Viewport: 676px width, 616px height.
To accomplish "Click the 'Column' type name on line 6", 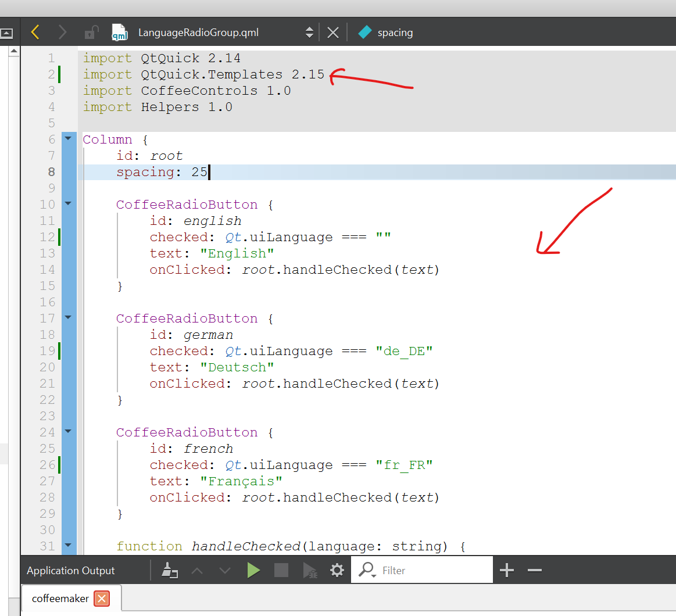I will [108, 139].
